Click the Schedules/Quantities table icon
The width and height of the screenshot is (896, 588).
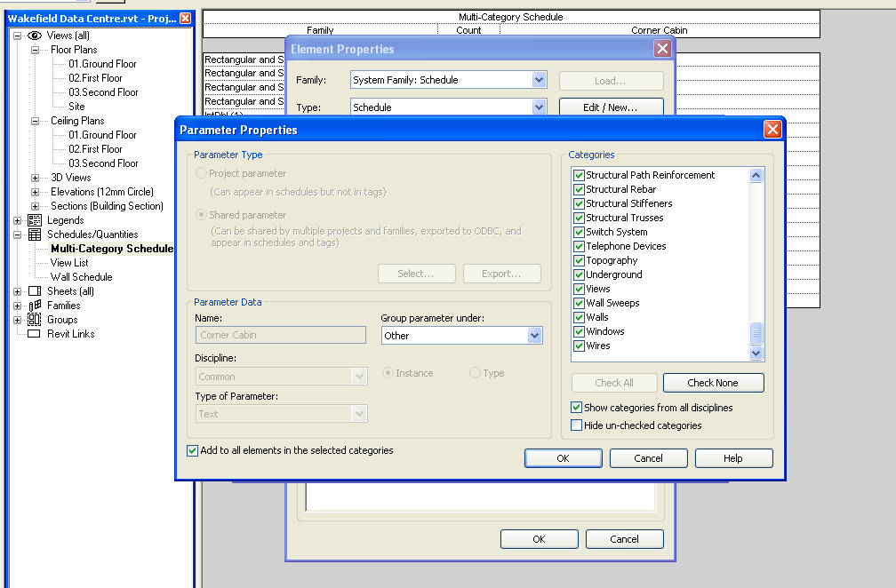(35, 234)
